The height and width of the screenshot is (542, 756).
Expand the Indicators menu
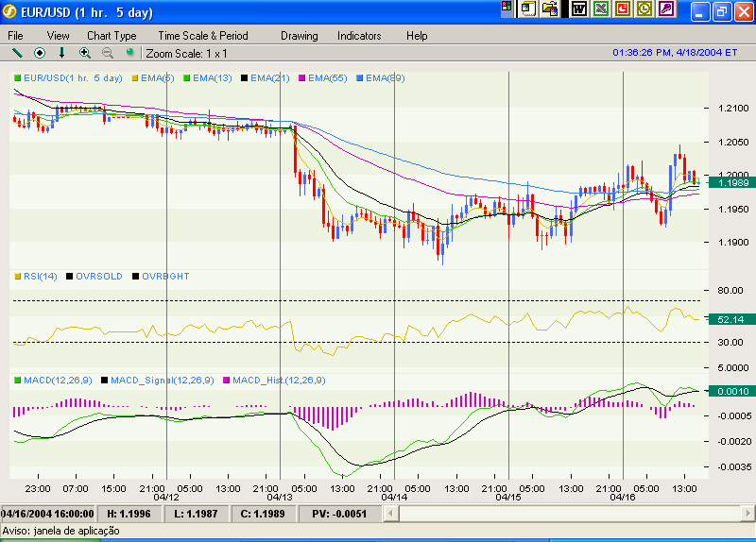[359, 36]
